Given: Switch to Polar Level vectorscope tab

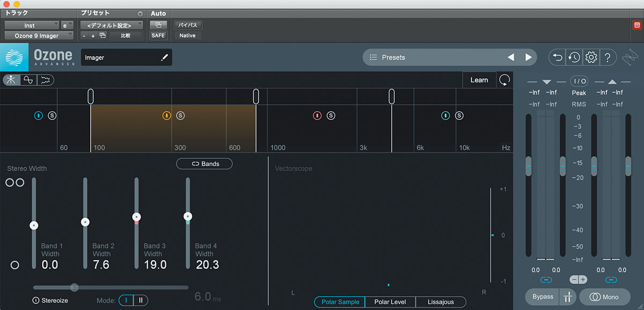Looking at the screenshot, I should (x=390, y=302).
